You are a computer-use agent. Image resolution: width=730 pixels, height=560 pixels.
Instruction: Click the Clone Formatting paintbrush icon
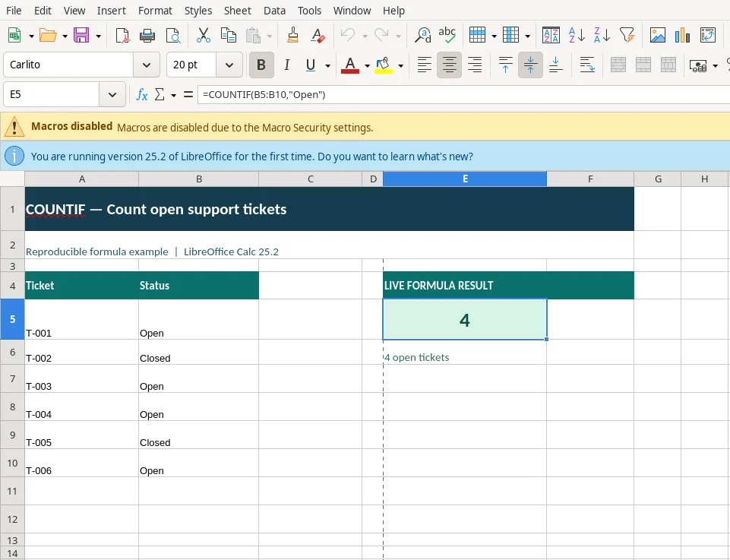coord(293,36)
